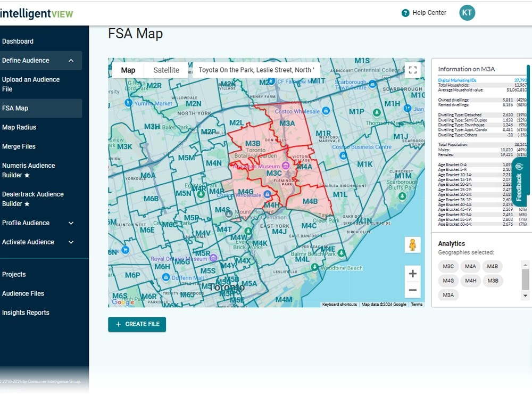Click the Woodbine Beach park marker

tap(314, 267)
